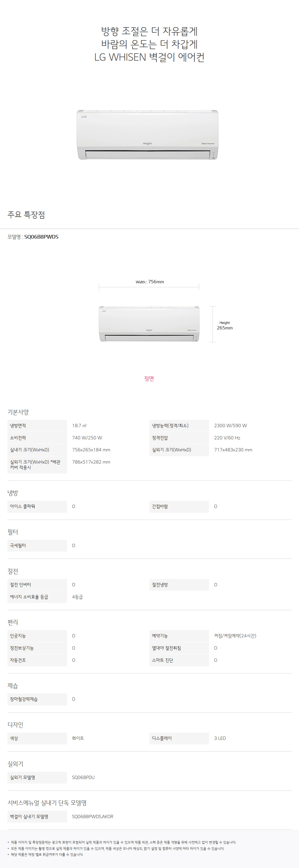The width and height of the screenshot is (299, 868).
Task: Click the 디스플레이 3 LED value
Action: (220, 738)
